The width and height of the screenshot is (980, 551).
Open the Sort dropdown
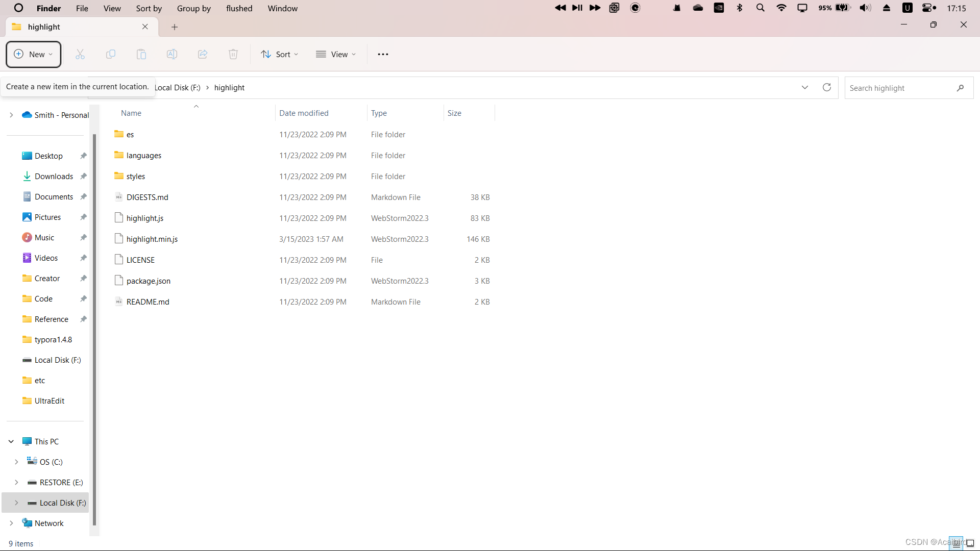coord(280,54)
